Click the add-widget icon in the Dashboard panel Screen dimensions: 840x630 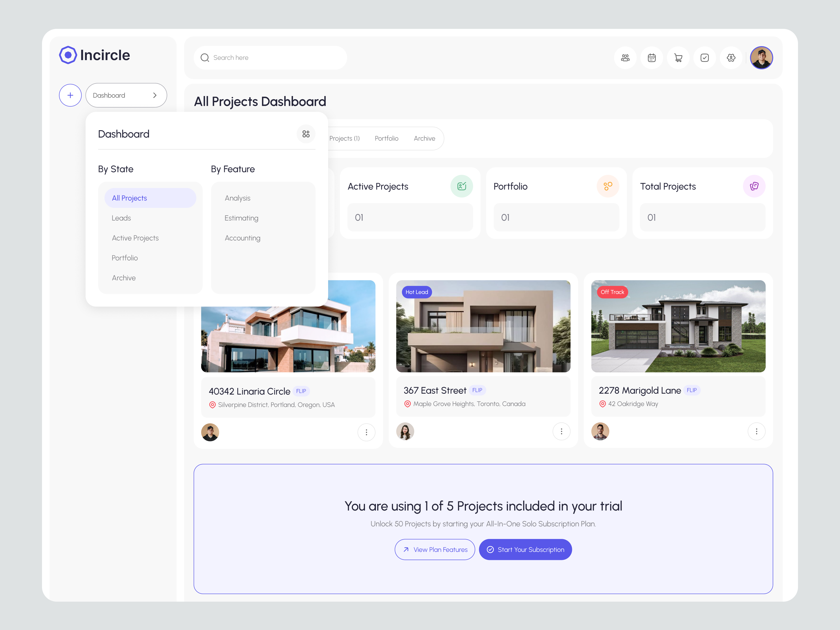point(306,134)
